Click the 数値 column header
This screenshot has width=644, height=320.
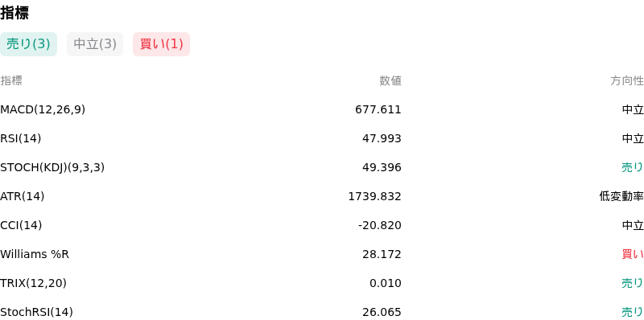pyautogui.click(x=390, y=81)
